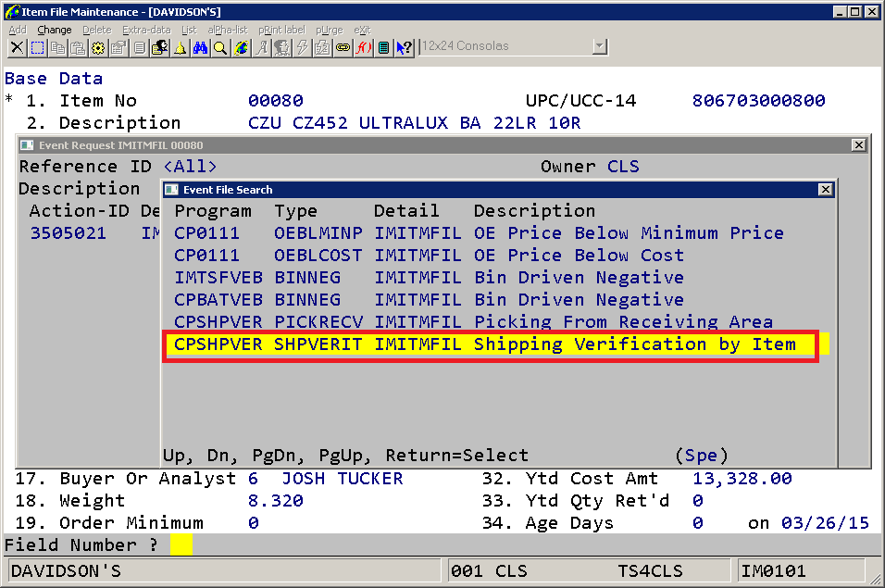Click the user notes toolbar icon

point(159,47)
